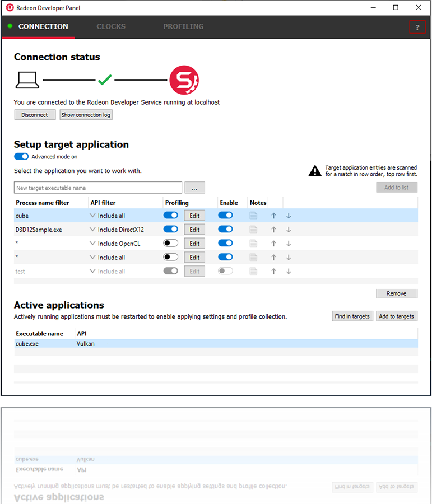The height and width of the screenshot is (504, 432).
Task: Click notes icon for D3D12Sample.exe row
Action: click(253, 229)
